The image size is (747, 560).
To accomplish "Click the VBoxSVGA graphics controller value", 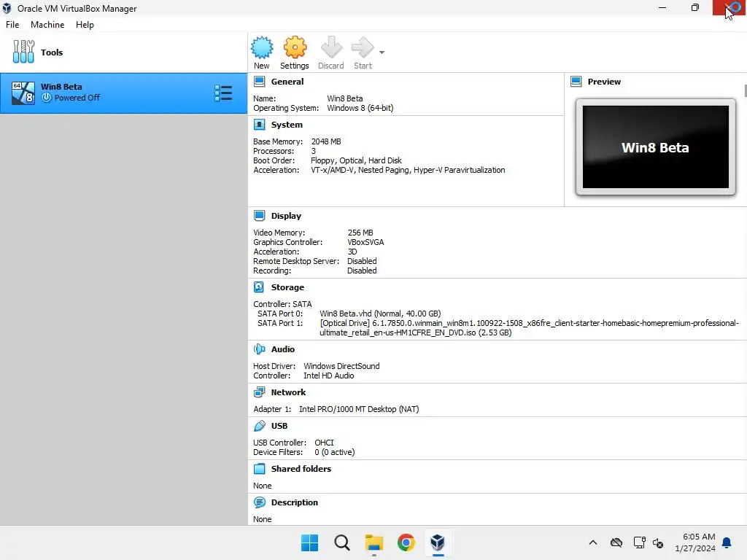I will tap(365, 242).
